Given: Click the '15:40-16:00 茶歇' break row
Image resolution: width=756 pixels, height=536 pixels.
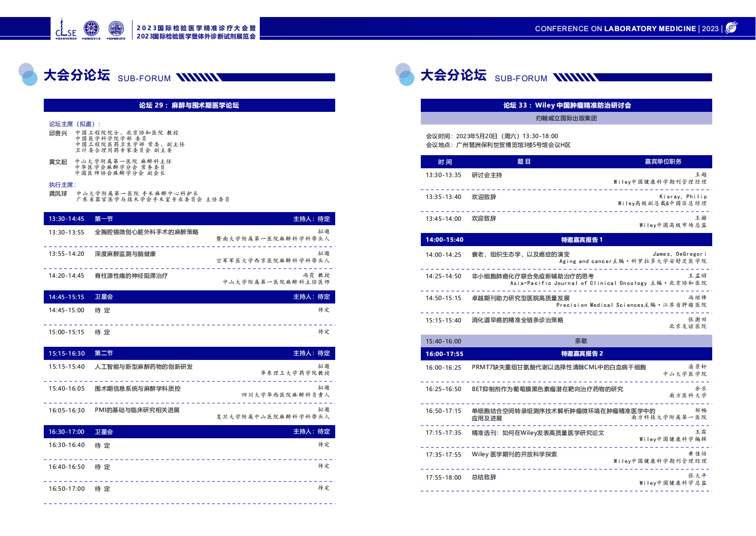Looking at the screenshot, I should tap(566, 341).
